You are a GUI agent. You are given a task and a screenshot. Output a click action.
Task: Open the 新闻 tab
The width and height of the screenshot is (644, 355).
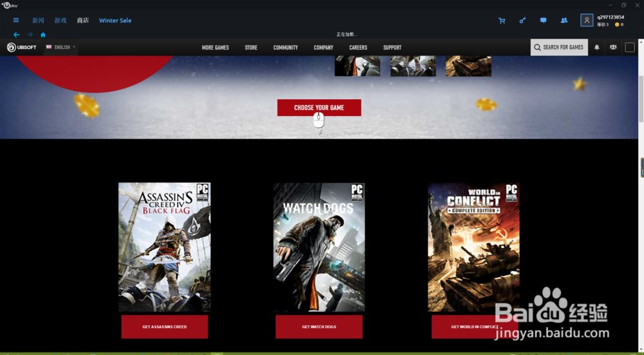tap(38, 20)
